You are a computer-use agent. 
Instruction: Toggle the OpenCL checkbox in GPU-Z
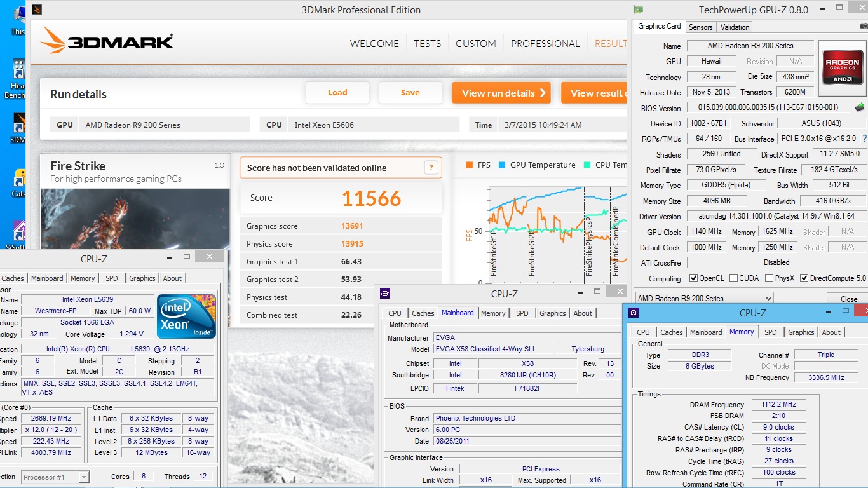click(694, 278)
